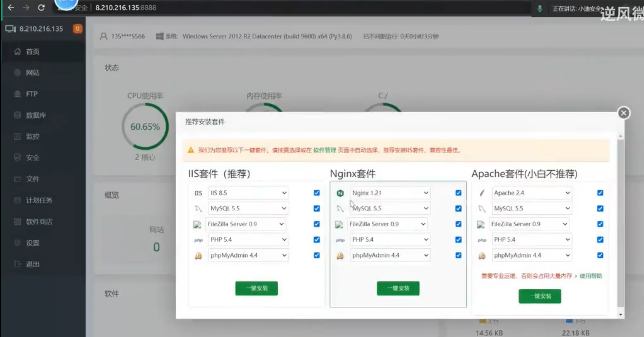Uncheck FileZilla checkbox in Apache suite
The height and width of the screenshot is (337, 644).
(600, 224)
